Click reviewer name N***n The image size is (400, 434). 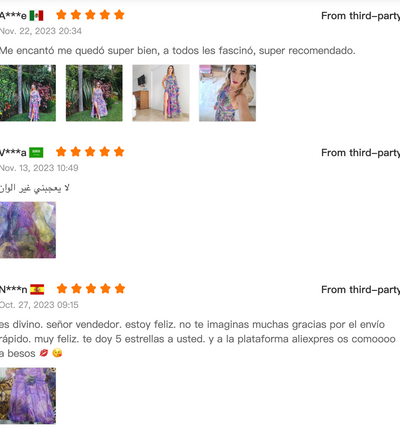coord(13,290)
